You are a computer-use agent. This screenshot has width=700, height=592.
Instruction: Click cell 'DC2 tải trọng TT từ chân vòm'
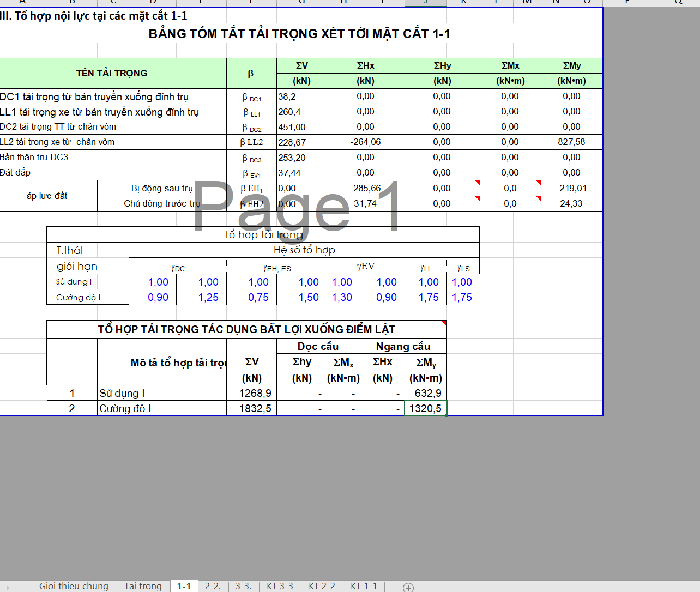[113, 126]
